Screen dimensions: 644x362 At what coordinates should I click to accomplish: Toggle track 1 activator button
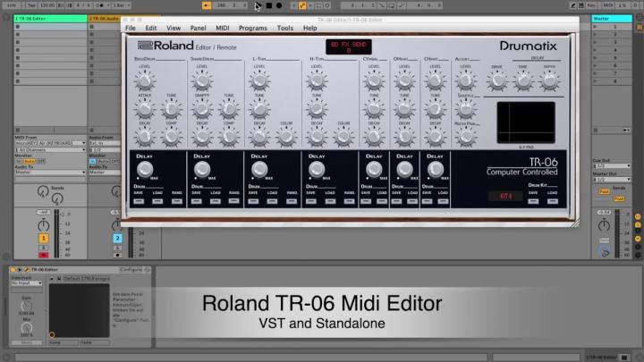(x=44, y=238)
